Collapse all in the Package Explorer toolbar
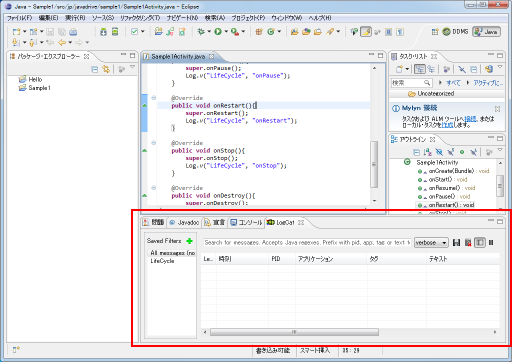 (95, 70)
